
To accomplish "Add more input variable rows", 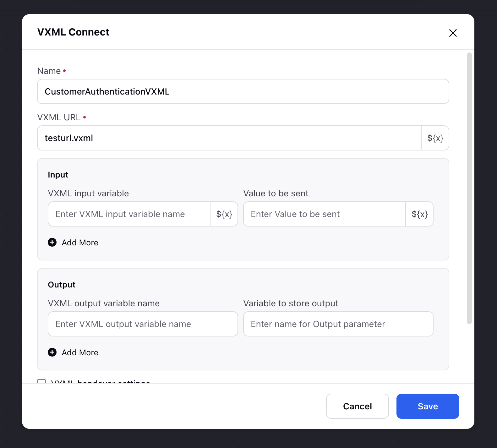I will pos(73,243).
